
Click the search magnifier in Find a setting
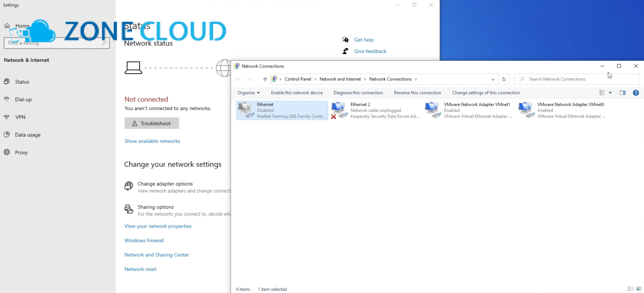click(x=104, y=43)
